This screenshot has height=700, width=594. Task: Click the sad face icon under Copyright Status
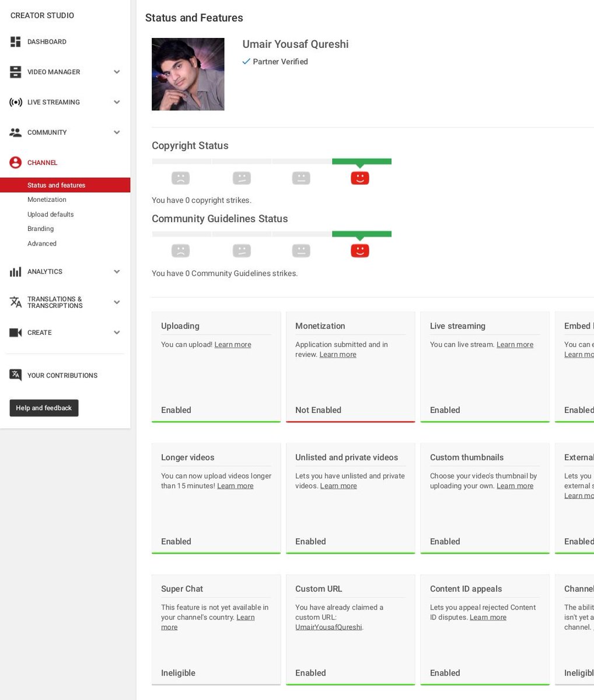181,178
